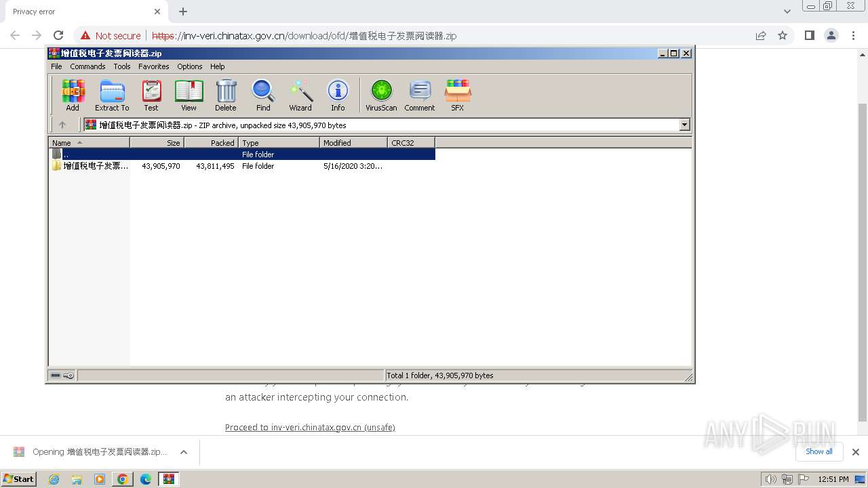Start the VirusScan tool
This screenshot has width=868, height=488.
click(381, 95)
